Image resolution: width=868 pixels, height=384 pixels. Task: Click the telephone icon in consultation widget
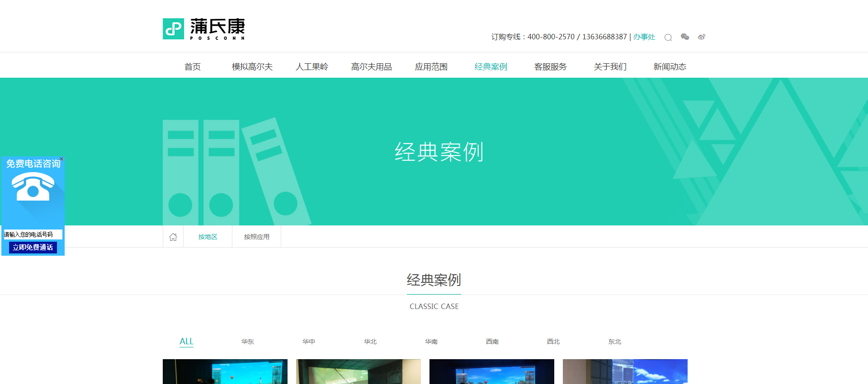point(33,187)
